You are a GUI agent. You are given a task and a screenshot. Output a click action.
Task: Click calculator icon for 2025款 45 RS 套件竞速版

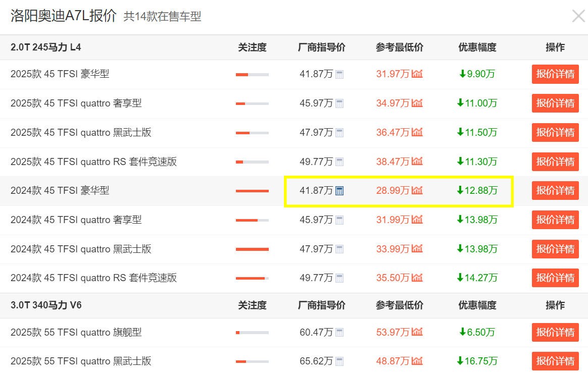click(339, 162)
